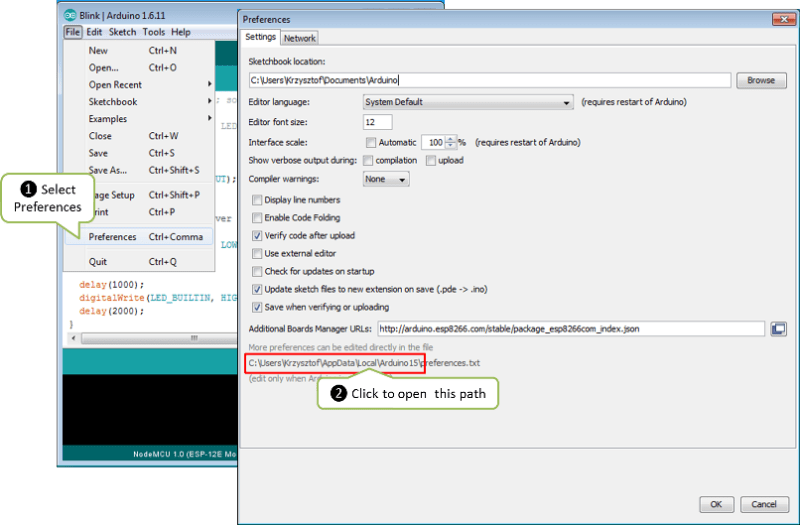Switch to the Settings tab

click(260, 37)
